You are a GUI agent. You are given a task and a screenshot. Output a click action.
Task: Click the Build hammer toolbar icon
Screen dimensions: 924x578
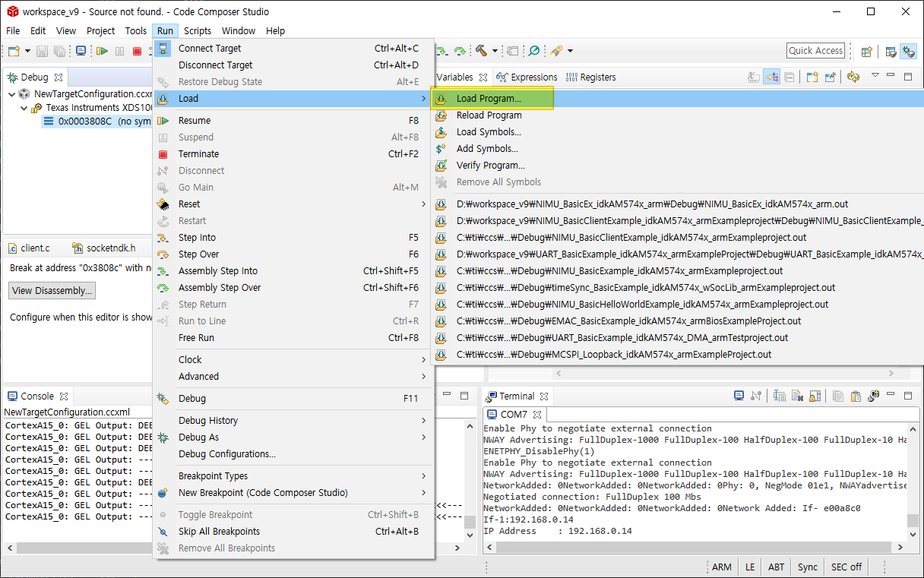coord(482,51)
